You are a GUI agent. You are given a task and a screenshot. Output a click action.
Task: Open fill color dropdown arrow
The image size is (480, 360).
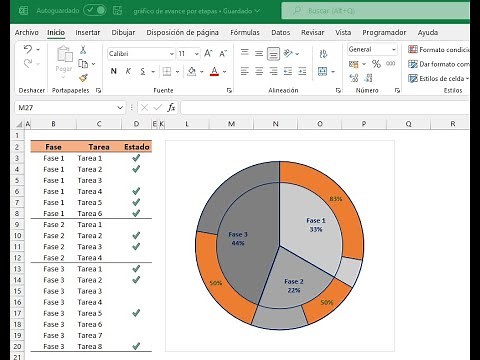tap(202, 72)
